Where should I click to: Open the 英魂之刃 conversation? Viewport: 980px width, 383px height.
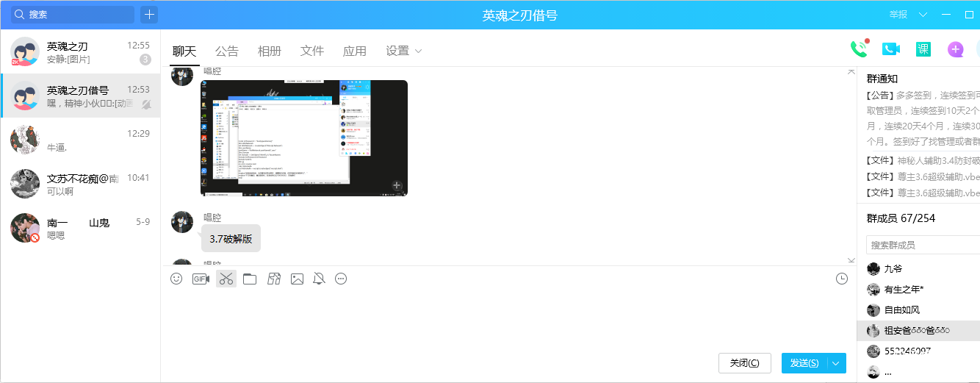80,52
